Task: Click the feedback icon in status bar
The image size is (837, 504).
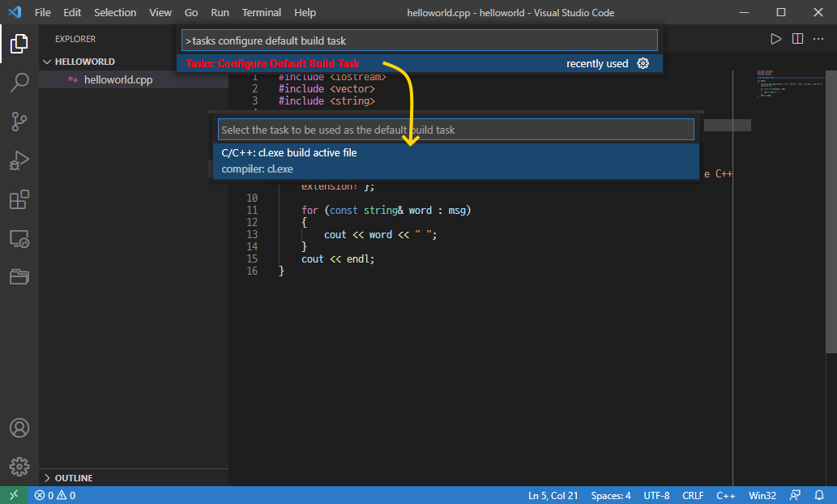Action: click(795, 495)
